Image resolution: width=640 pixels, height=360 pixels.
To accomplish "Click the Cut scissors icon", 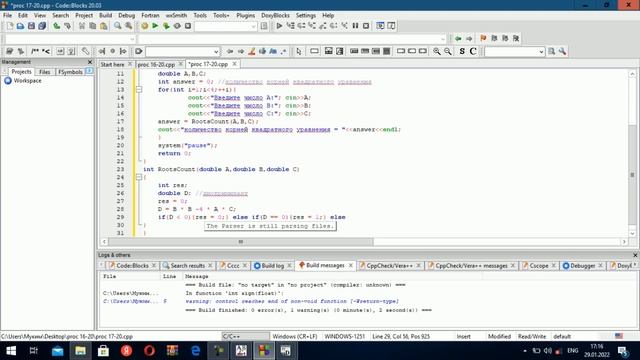I will pos(82,26).
